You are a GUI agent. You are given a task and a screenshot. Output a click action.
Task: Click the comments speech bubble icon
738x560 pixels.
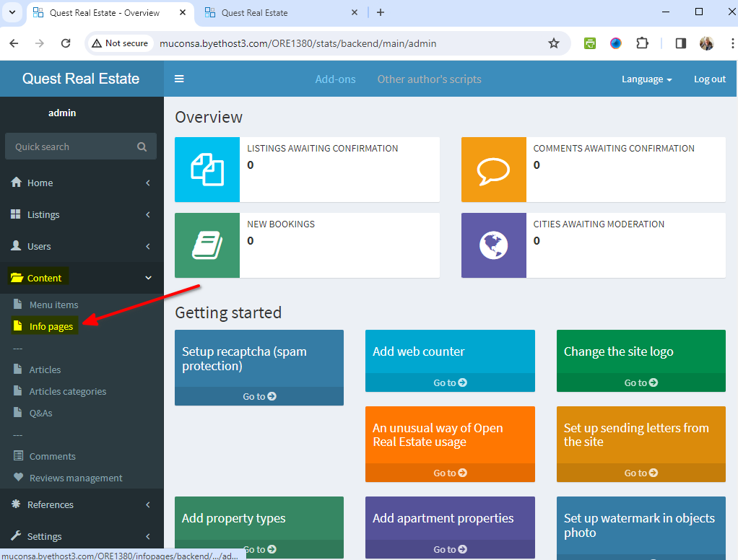[x=493, y=170]
